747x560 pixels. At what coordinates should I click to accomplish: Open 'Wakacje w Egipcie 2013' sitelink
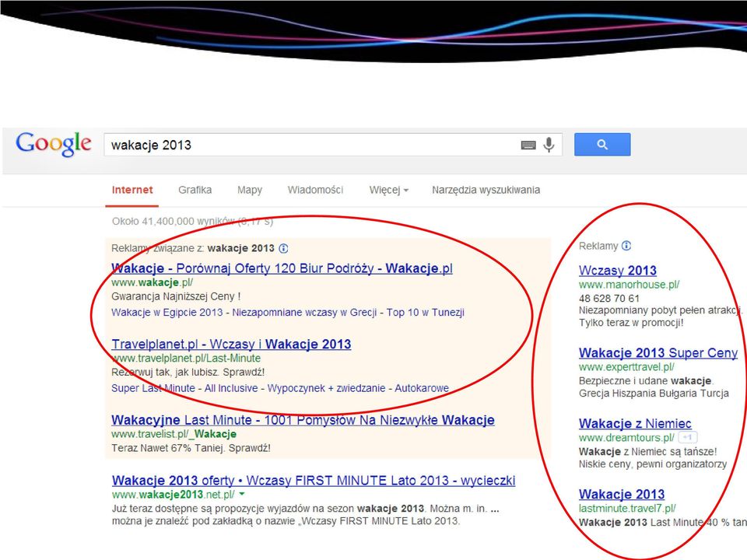click(x=167, y=313)
